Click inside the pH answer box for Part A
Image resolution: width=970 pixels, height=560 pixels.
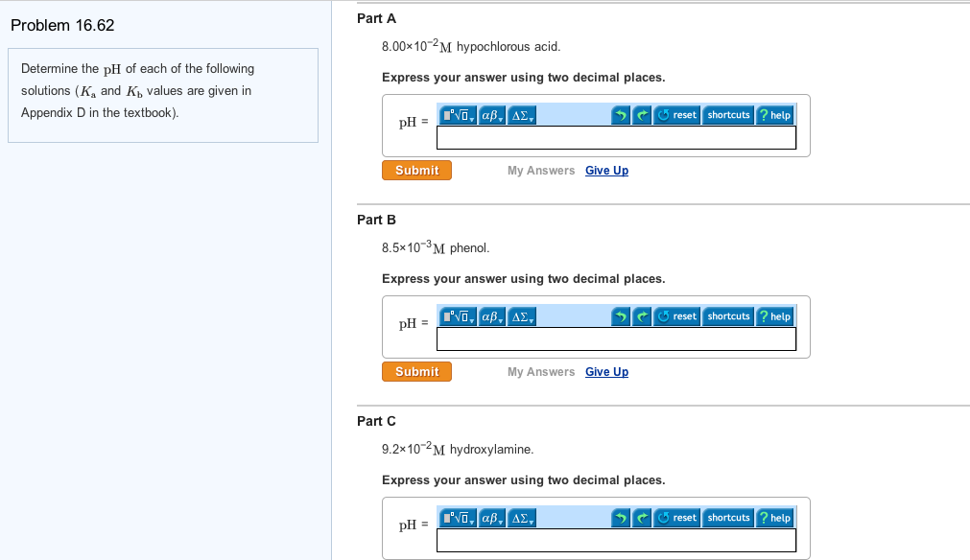click(616, 137)
